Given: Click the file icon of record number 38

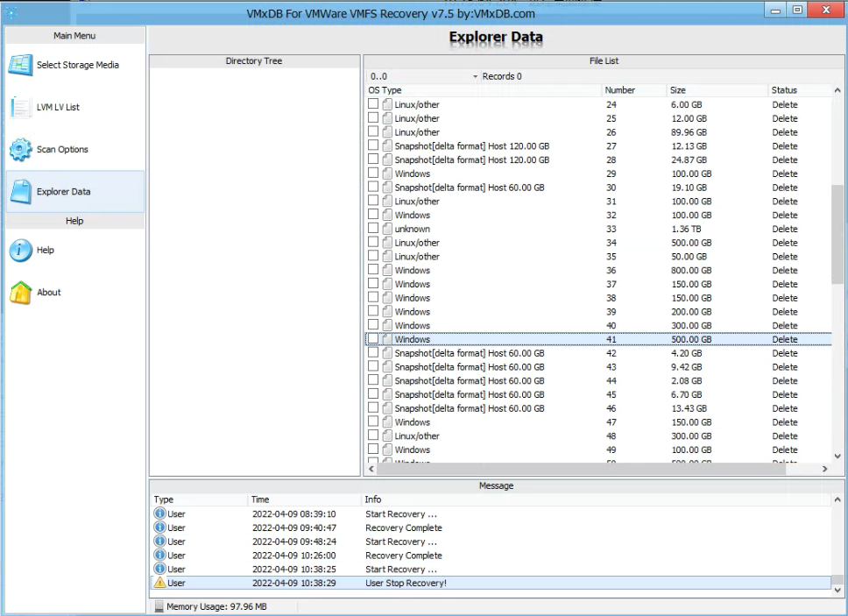Looking at the screenshot, I should coord(387,298).
